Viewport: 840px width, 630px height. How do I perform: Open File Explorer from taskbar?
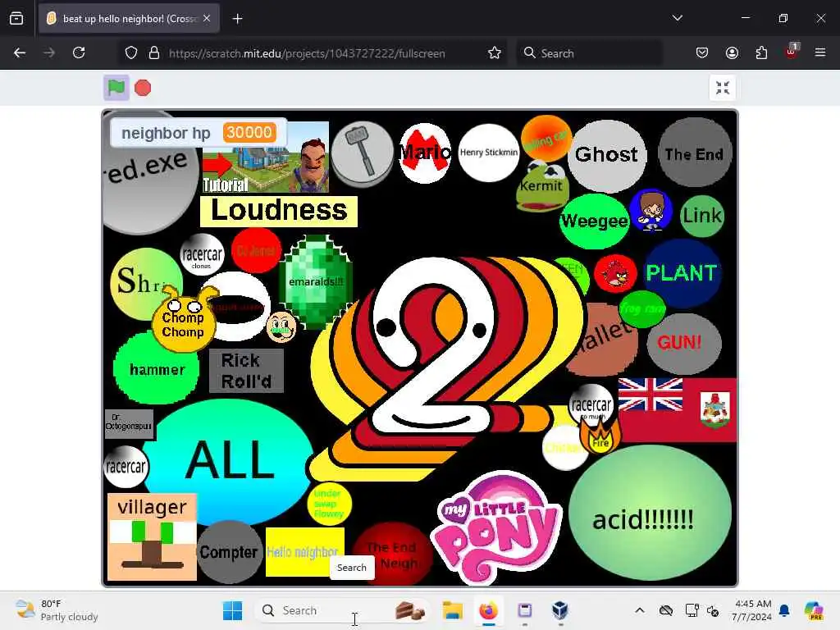tap(453, 610)
